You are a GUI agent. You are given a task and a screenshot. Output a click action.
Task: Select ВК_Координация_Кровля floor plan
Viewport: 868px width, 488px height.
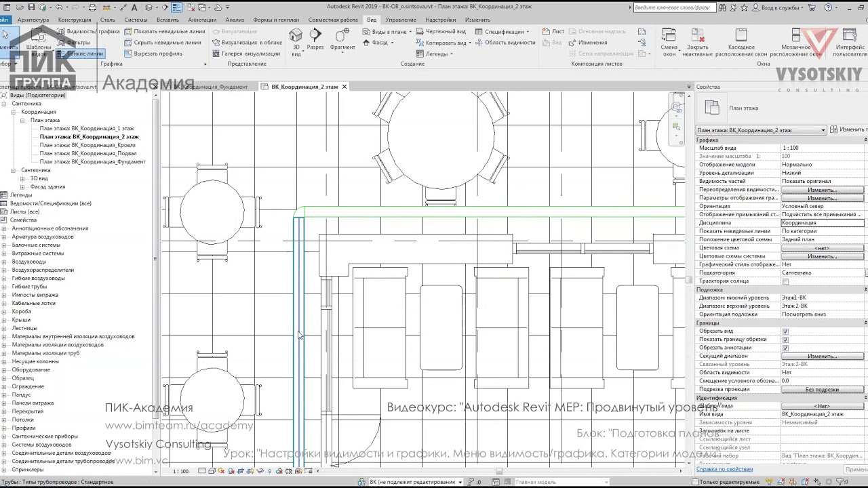click(x=87, y=145)
